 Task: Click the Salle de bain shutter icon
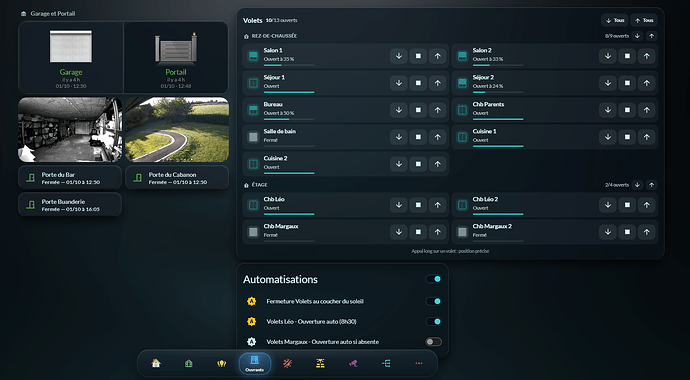click(x=253, y=137)
